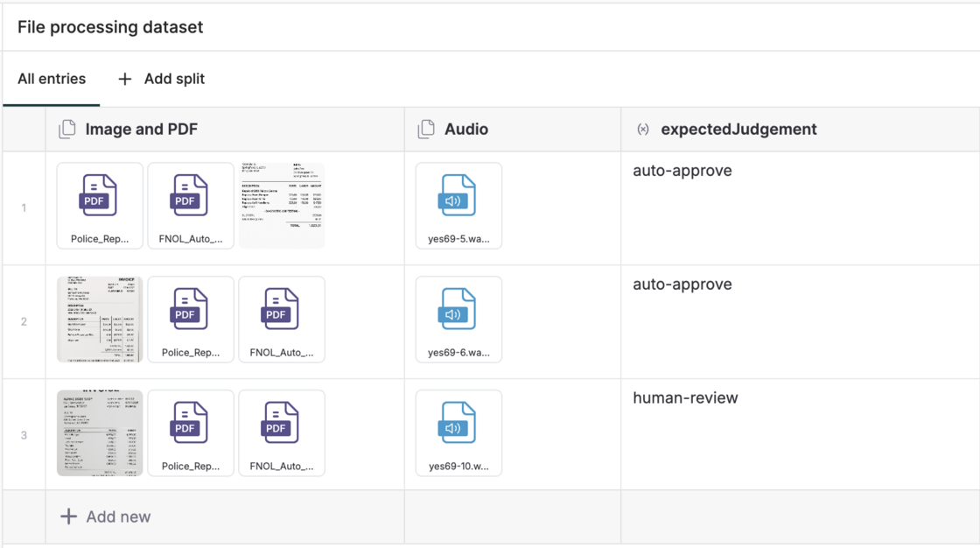
Task: Select row number 1
Action: tap(24, 207)
